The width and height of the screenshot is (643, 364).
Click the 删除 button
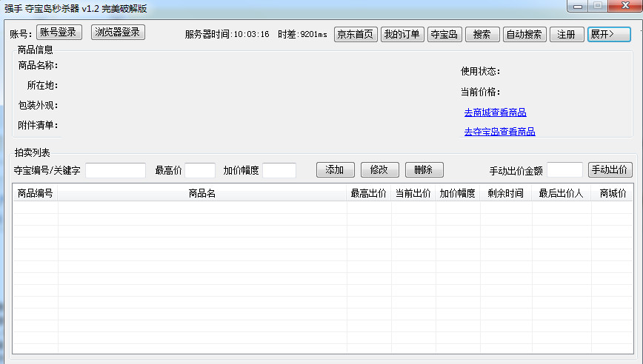click(424, 170)
